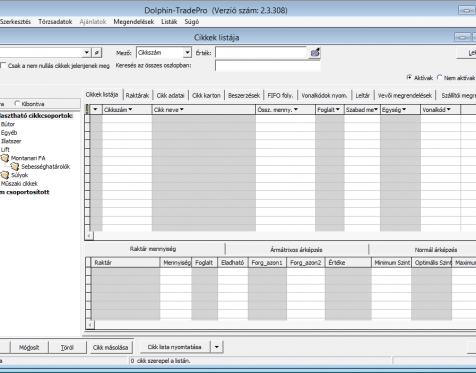Open the top-left combo box dropdown arrow

(87, 53)
